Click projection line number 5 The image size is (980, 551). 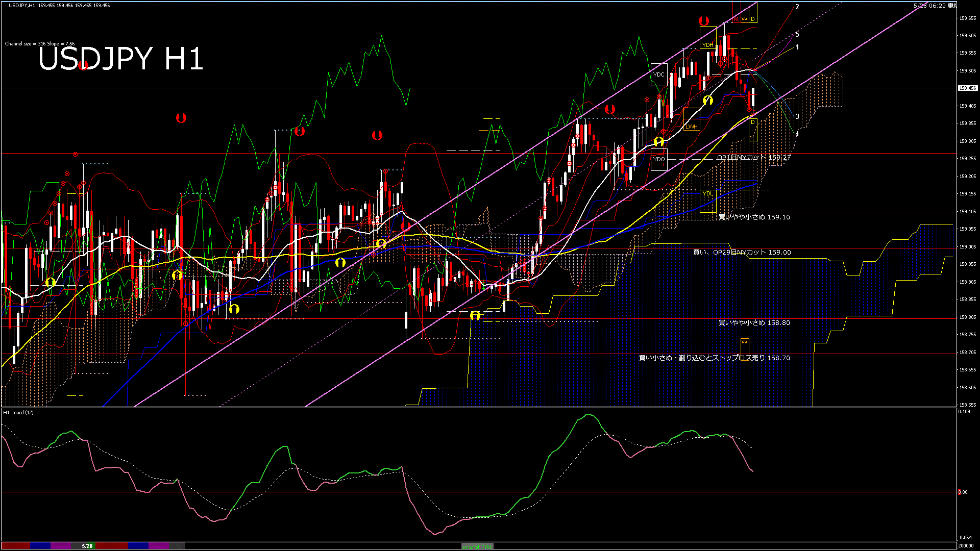(x=797, y=35)
